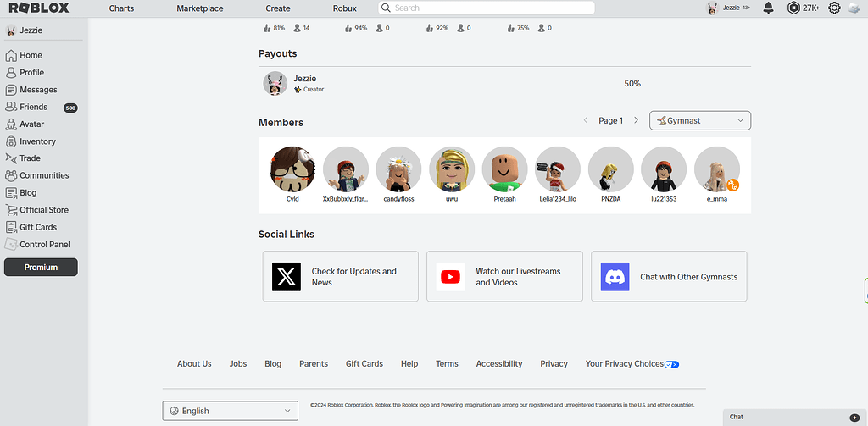The height and width of the screenshot is (426, 868).
Task: Click the Inventory sidebar icon
Action: point(10,141)
